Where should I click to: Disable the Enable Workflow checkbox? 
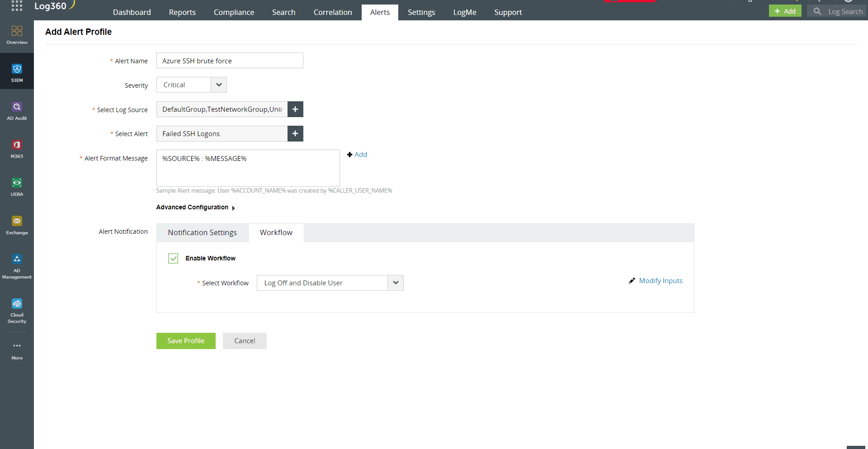[173, 258]
